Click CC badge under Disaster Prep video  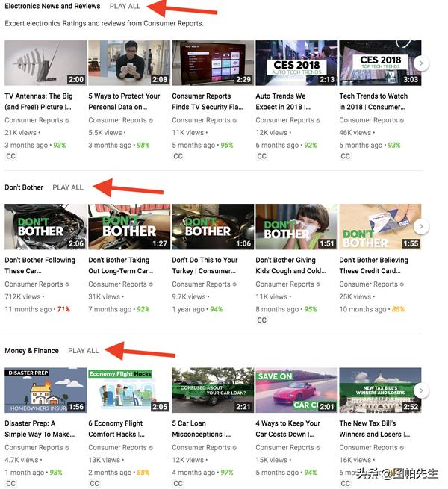point(11,483)
